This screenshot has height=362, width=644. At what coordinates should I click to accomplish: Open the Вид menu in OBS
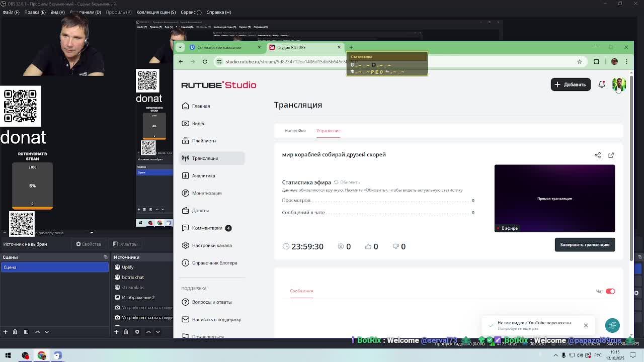pyautogui.click(x=57, y=12)
